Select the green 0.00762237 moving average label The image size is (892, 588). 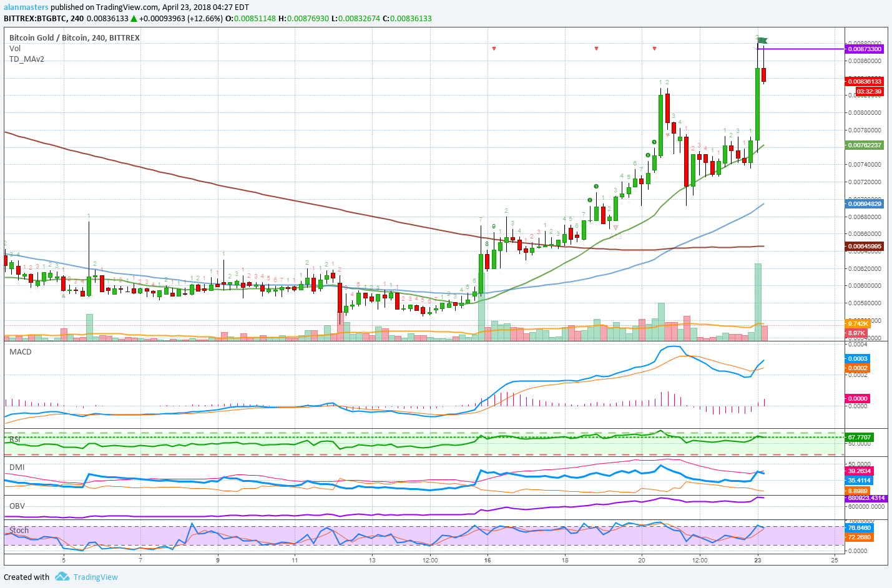(x=865, y=145)
